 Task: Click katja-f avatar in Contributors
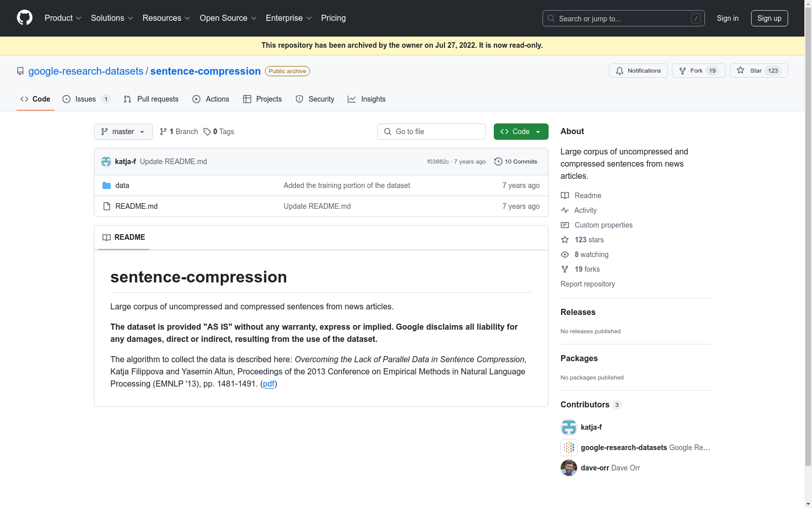pos(569,427)
